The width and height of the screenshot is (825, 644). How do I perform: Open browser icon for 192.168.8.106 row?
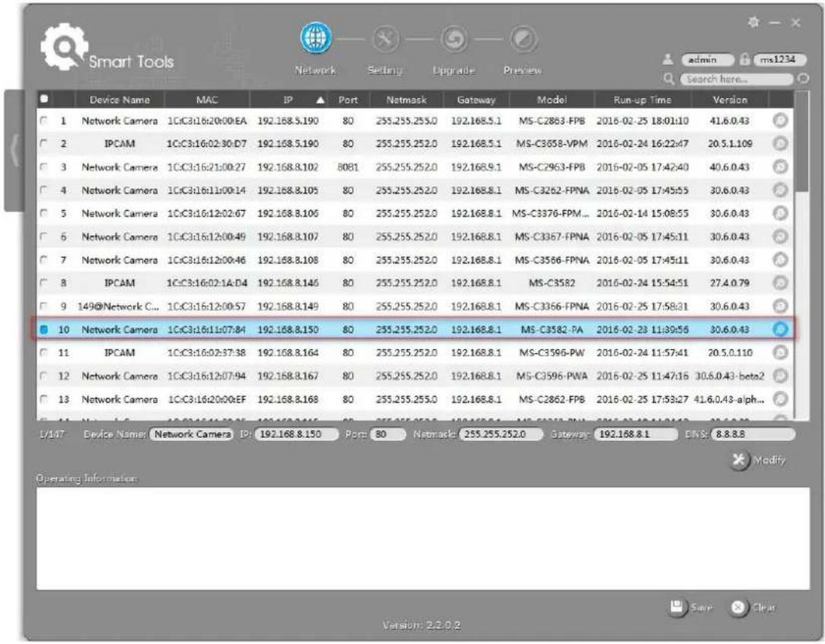[780, 213]
